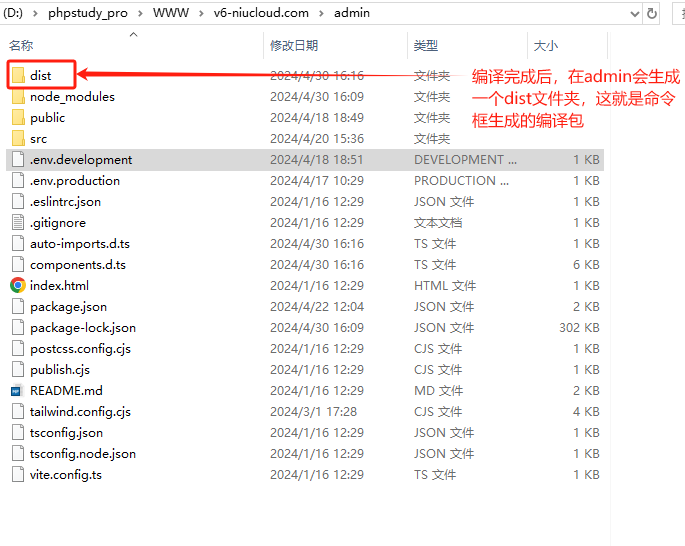Sort by the 类型 column header
The height and width of the screenshot is (546, 685).
426,46
